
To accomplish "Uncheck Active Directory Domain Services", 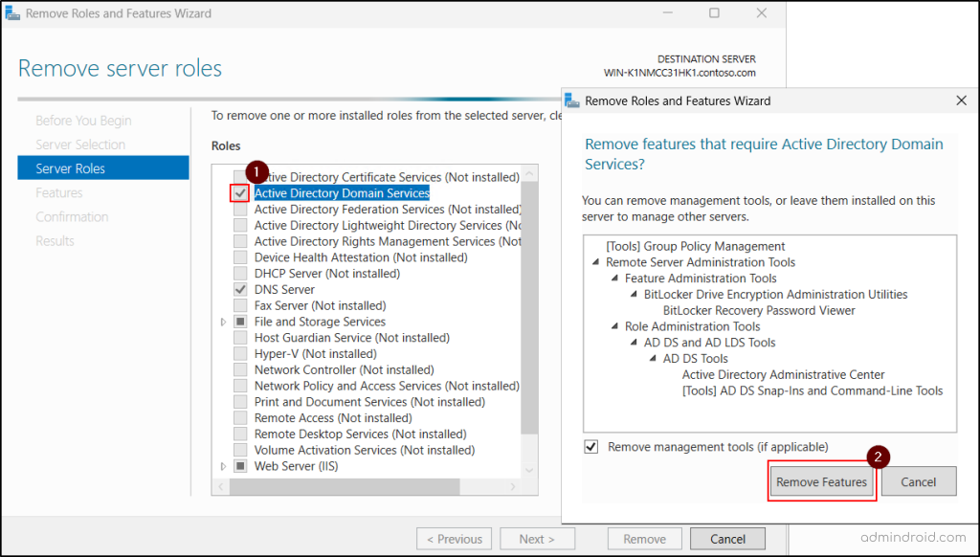I will click(239, 192).
